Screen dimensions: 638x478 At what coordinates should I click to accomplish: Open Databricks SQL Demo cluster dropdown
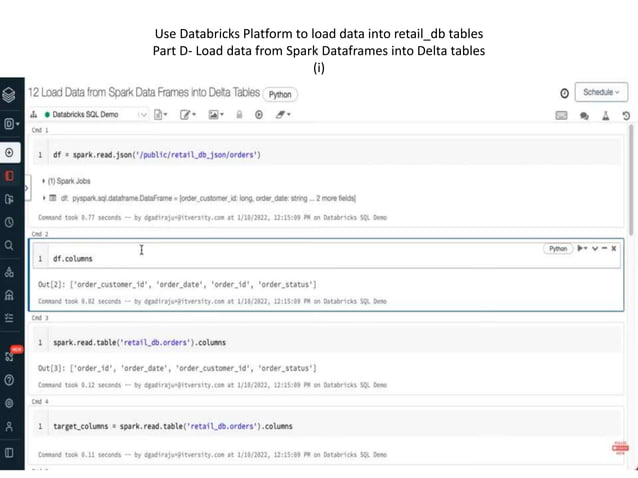click(x=90, y=115)
